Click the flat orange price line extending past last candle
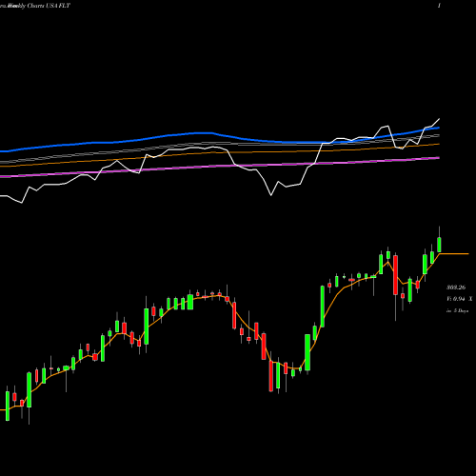 point(454,254)
